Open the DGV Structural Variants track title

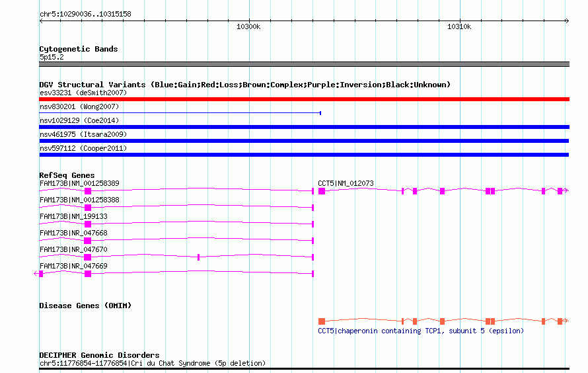pyautogui.click(x=245, y=85)
